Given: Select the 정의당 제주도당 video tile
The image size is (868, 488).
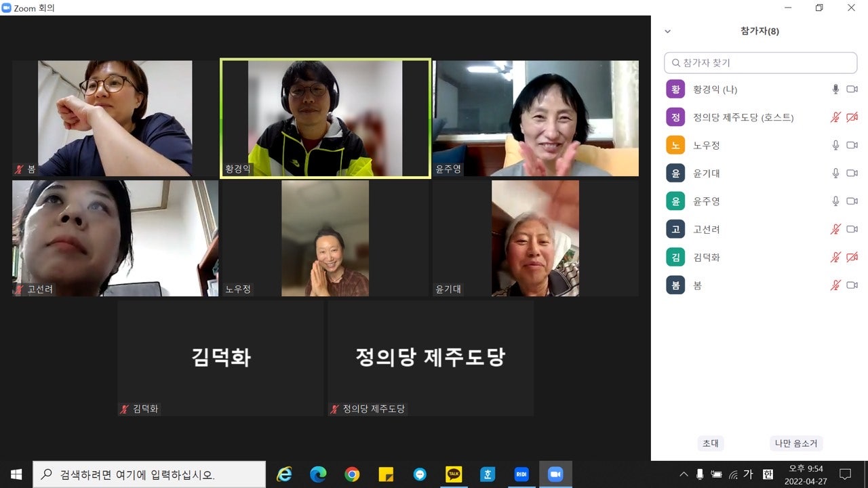Looking at the screenshot, I should (x=430, y=358).
